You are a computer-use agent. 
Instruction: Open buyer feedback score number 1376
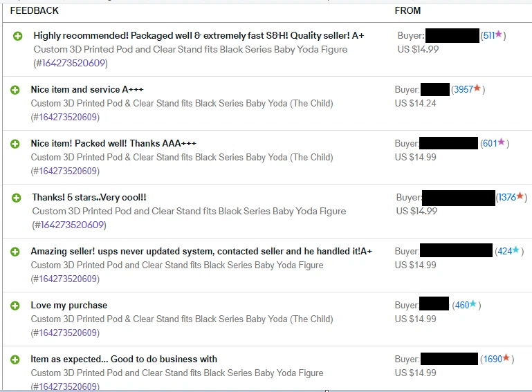(x=506, y=198)
